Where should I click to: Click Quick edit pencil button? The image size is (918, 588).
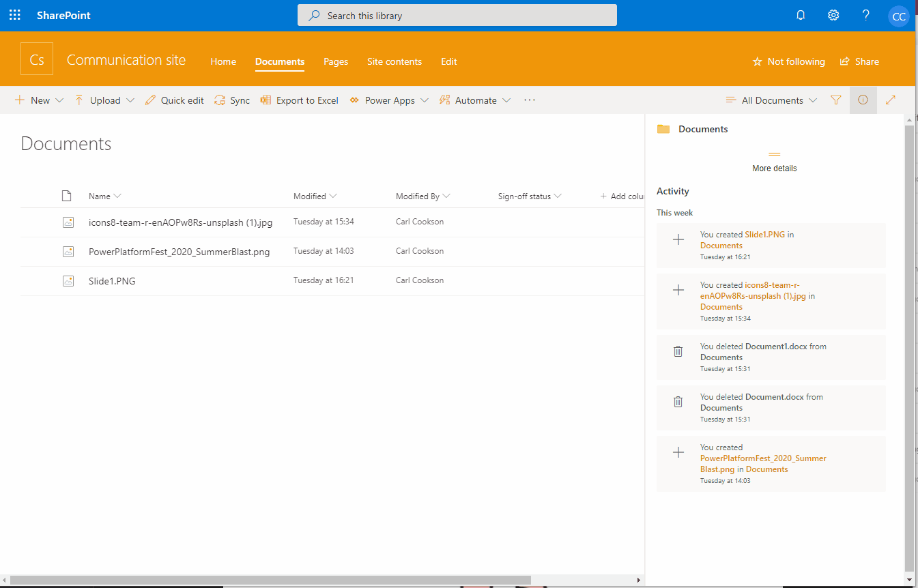[x=175, y=100]
